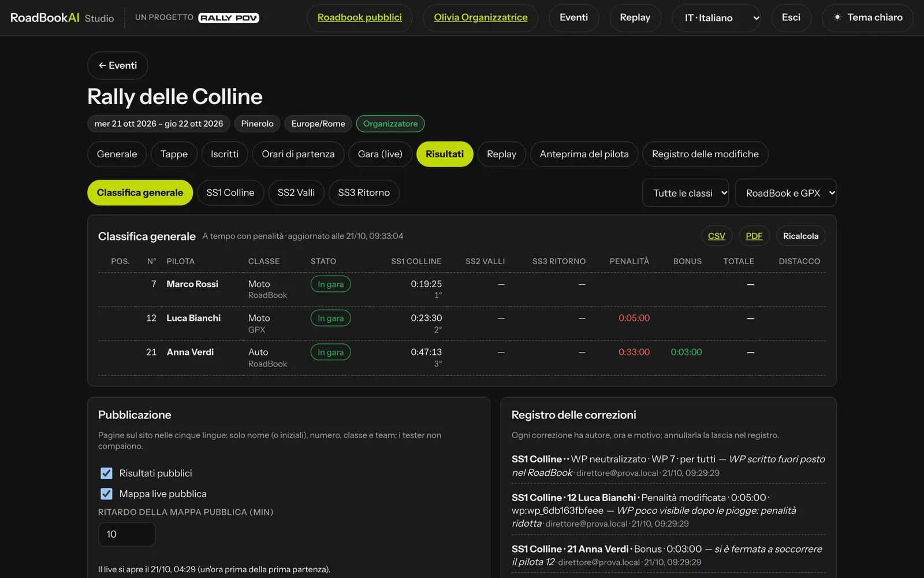
Task: Click the RoadBookAI Studio logo
Action: 62,18
